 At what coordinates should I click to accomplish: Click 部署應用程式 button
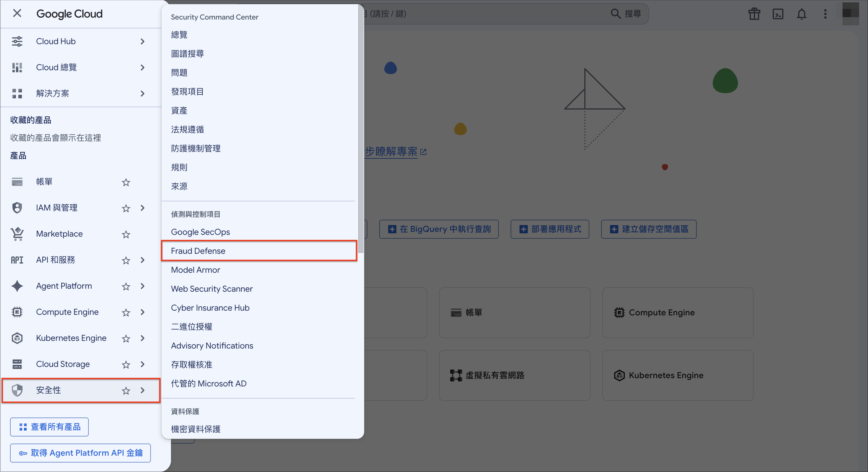pos(550,229)
